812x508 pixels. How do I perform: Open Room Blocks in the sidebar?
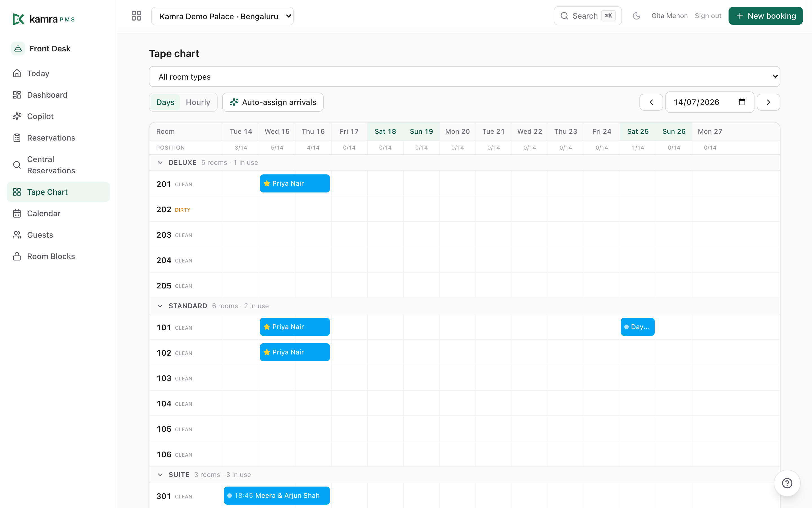58,256
